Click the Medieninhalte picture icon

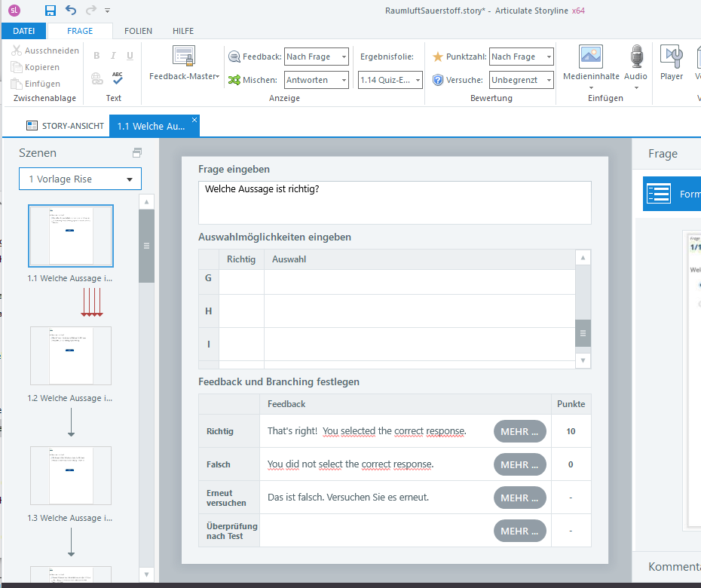click(590, 57)
